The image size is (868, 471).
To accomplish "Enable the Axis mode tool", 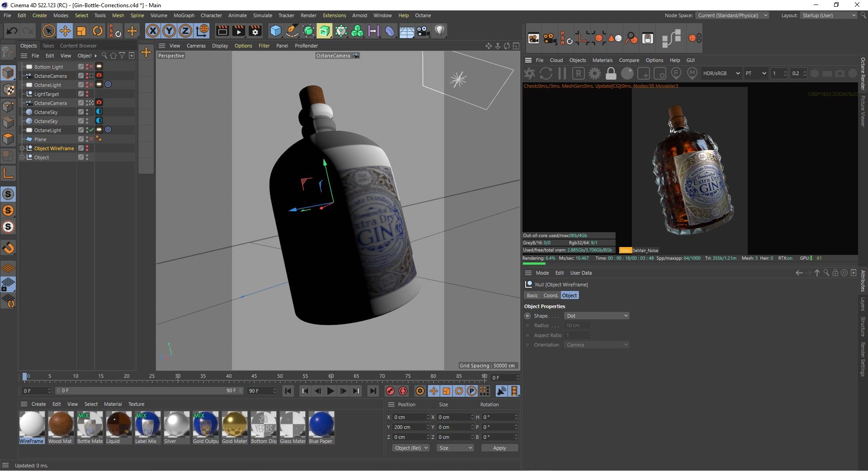I will click(8, 173).
